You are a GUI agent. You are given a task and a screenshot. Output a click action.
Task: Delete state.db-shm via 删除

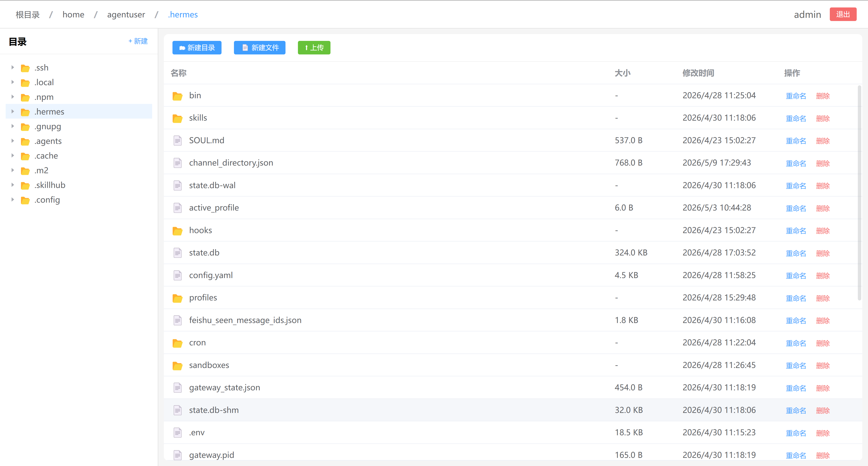(x=823, y=410)
